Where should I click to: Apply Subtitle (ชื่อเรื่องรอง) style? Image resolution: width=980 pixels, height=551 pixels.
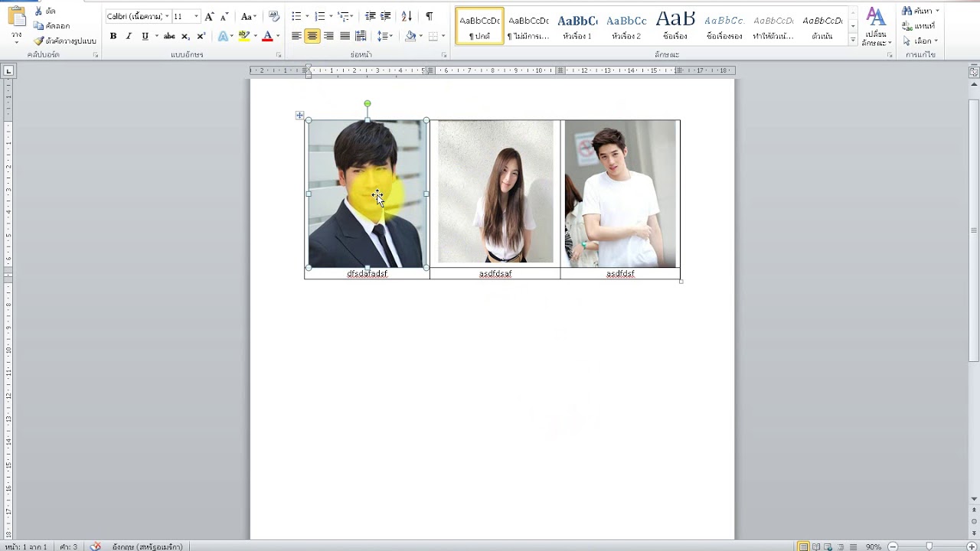coord(724,25)
